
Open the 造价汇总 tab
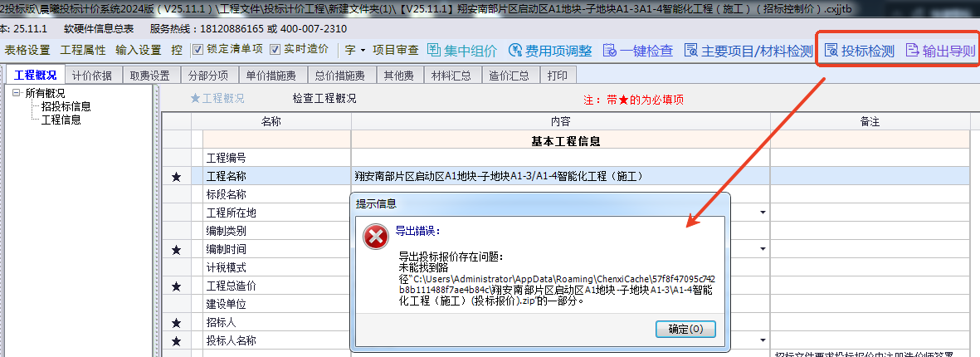[509, 76]
